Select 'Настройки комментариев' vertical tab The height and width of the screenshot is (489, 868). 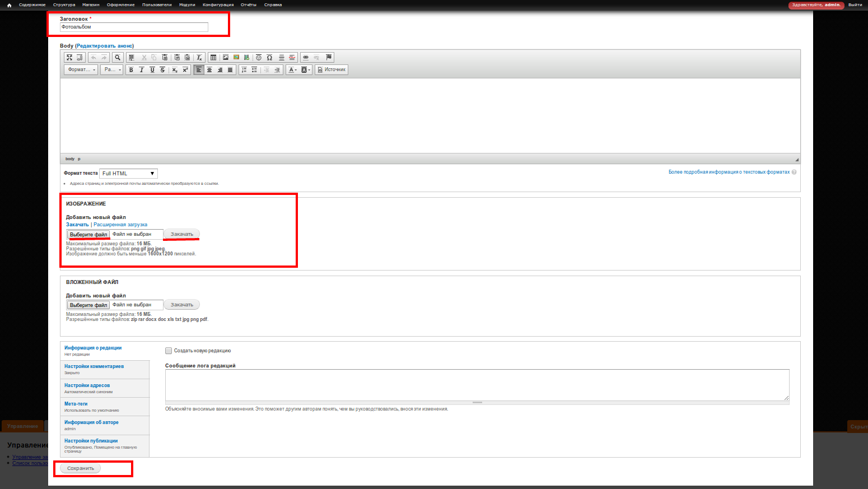click(105, 369)
